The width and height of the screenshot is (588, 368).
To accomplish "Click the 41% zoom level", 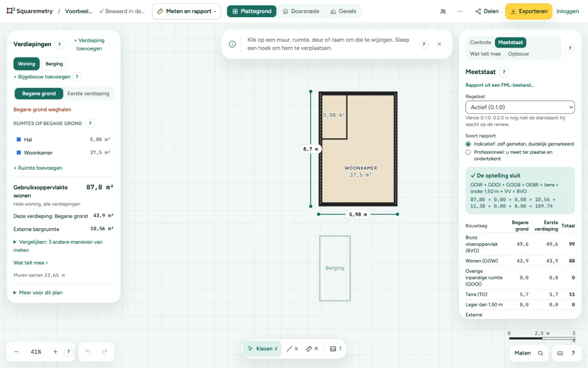I will (36, 352).
